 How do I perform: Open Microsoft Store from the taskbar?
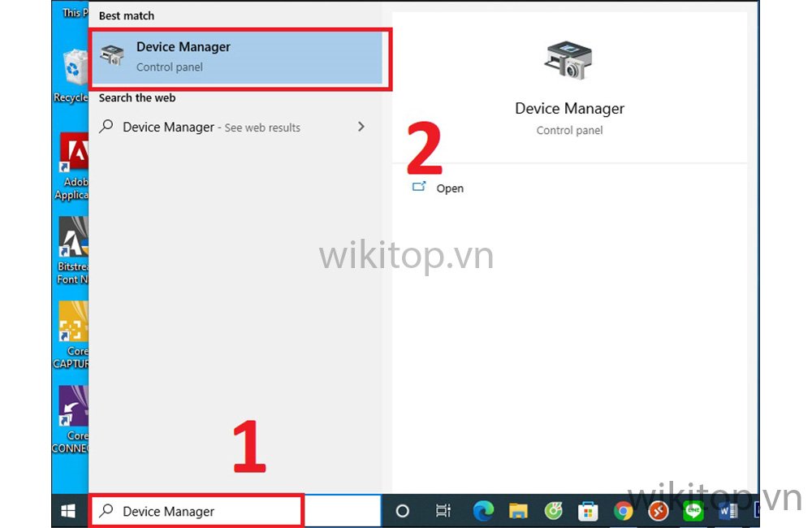click(588, 511)
